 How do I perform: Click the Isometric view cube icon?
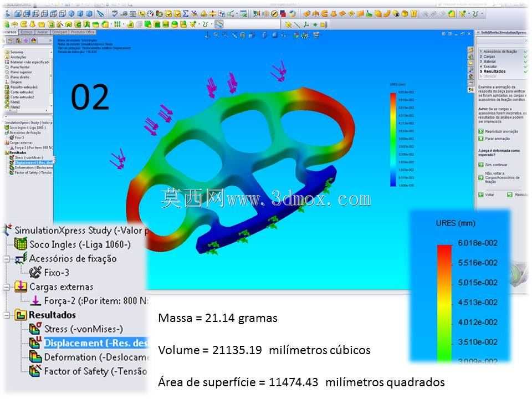tap(71, 14)
